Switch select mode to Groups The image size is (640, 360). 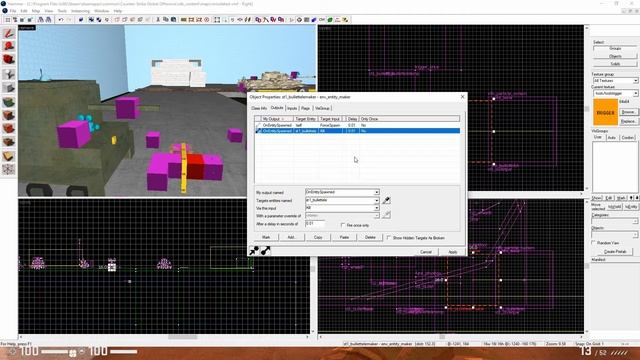coord(615,49)
